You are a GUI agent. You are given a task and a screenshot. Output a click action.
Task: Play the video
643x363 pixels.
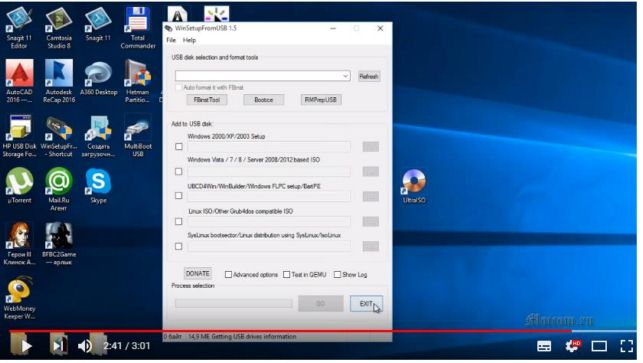tap(26, 346)
